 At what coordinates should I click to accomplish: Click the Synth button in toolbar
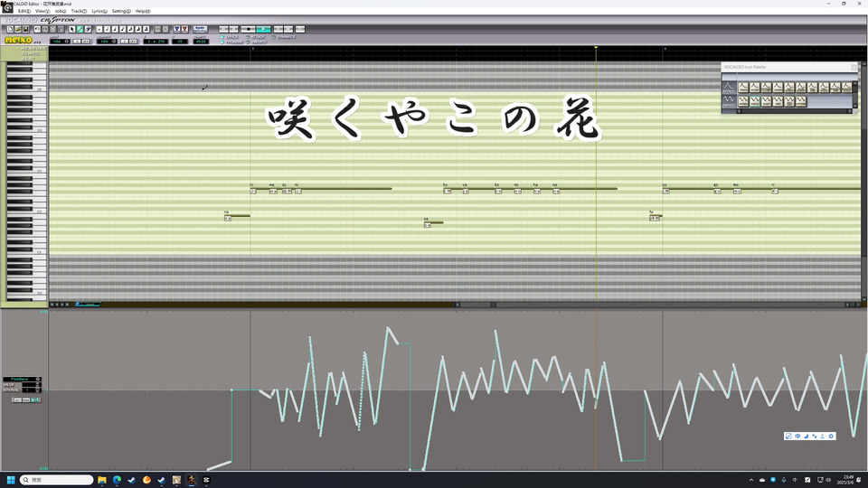pyautogui.click(x=201, y=29)
